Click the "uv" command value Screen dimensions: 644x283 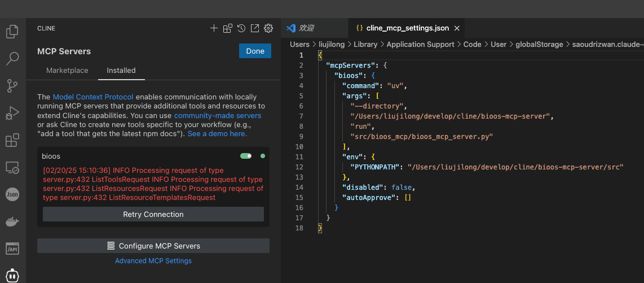click(396, 85)
